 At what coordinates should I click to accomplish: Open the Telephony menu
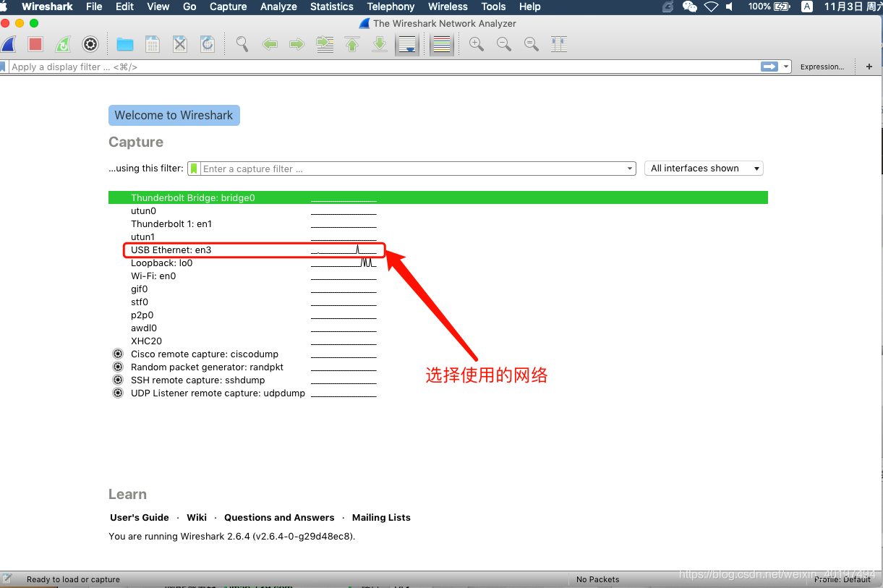[391, 7]
